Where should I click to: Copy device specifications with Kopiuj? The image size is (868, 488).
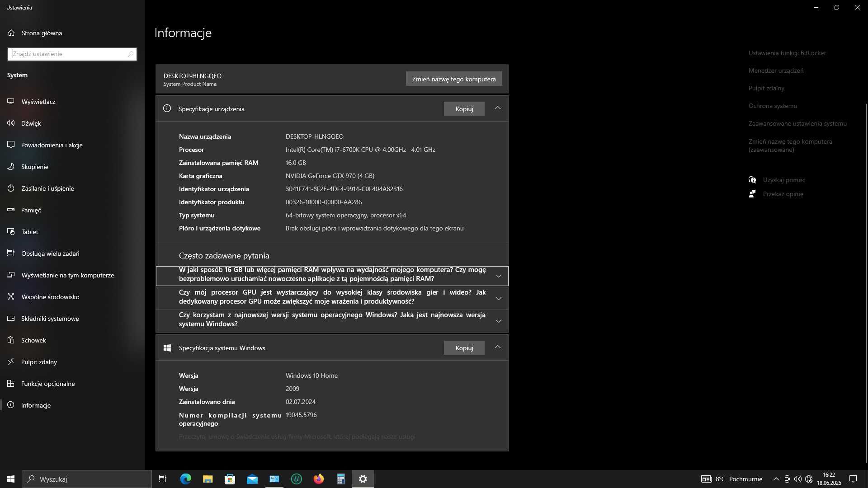tap(464, 109)
